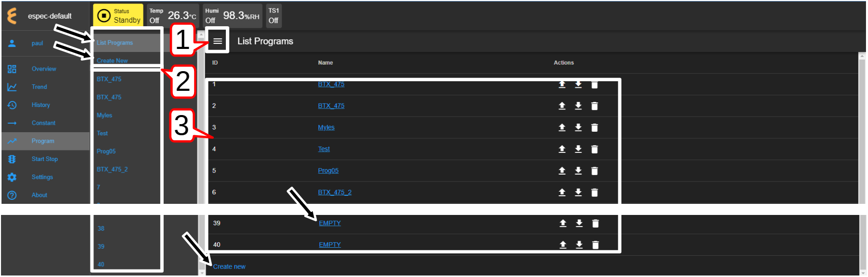Select Constant mode in the sidebar
Image resolution: width=868 pixels, height=277 pixels.
(45, 123)
